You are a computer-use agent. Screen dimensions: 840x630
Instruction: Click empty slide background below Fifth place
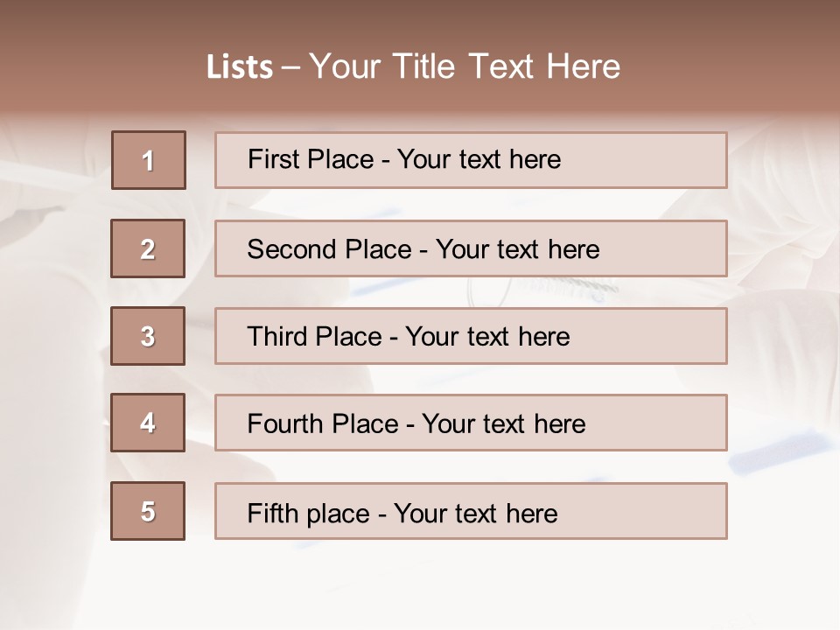click(x=420, y=586)
